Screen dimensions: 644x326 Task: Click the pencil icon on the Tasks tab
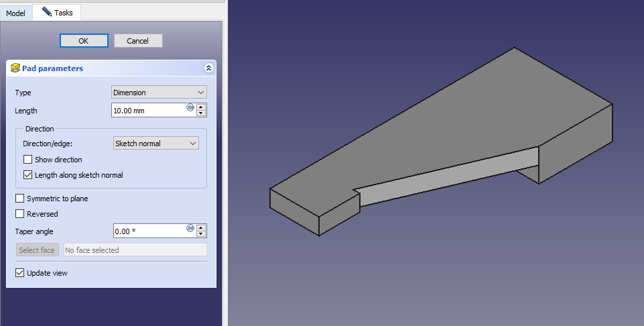point(47,11)
